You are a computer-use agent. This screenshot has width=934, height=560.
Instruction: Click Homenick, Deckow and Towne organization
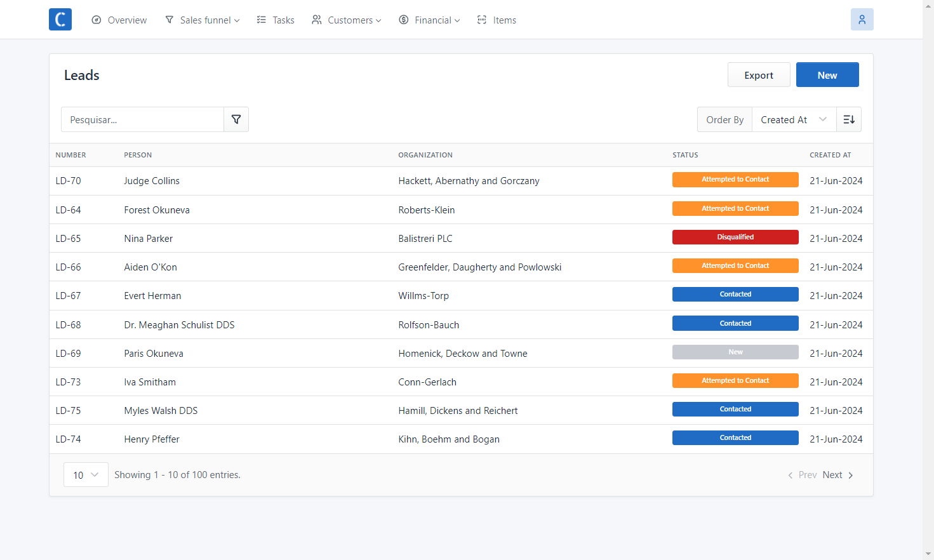tap(463, 354)
